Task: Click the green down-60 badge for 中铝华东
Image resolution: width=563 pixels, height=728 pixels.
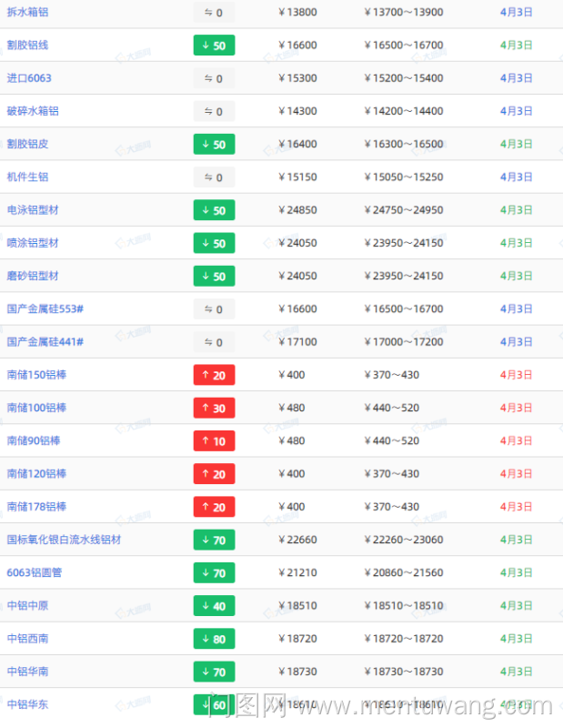Action: click(x=214, y=704)
